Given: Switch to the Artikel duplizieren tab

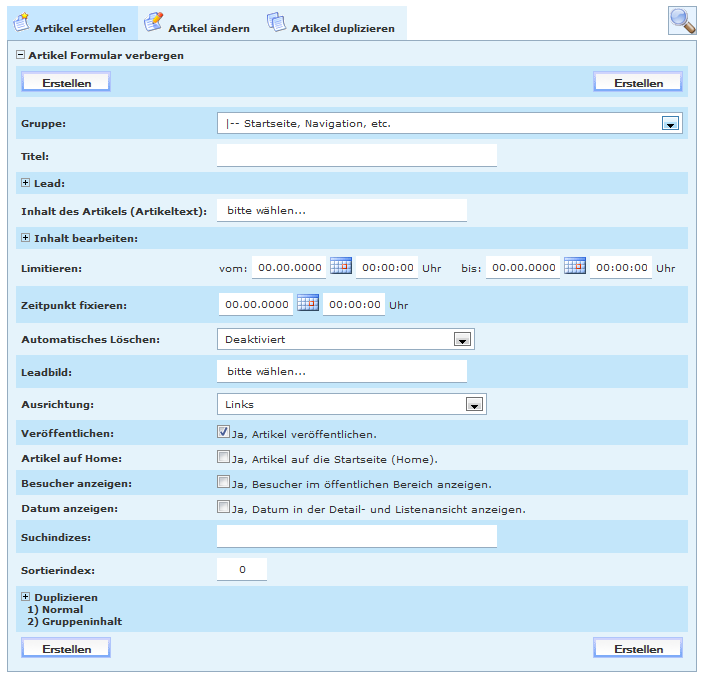Looking at the screenshot, I should (x=331, y=23).
